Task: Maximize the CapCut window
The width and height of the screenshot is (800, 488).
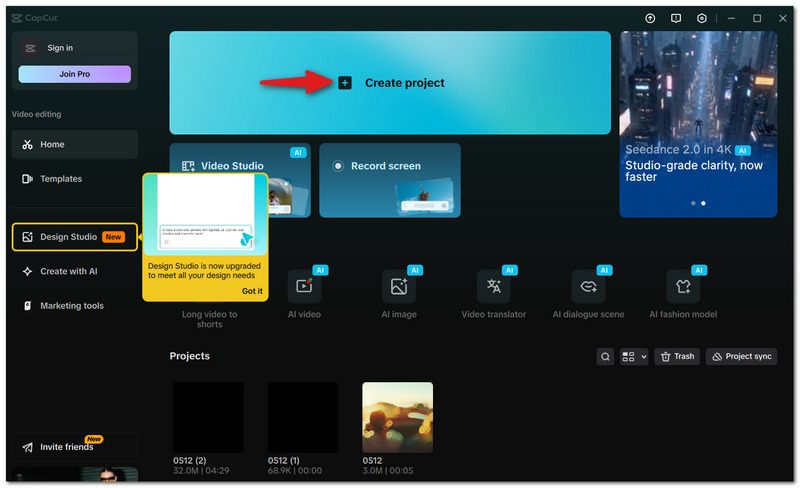Action: pyautogui.click(x=757, y=18)
